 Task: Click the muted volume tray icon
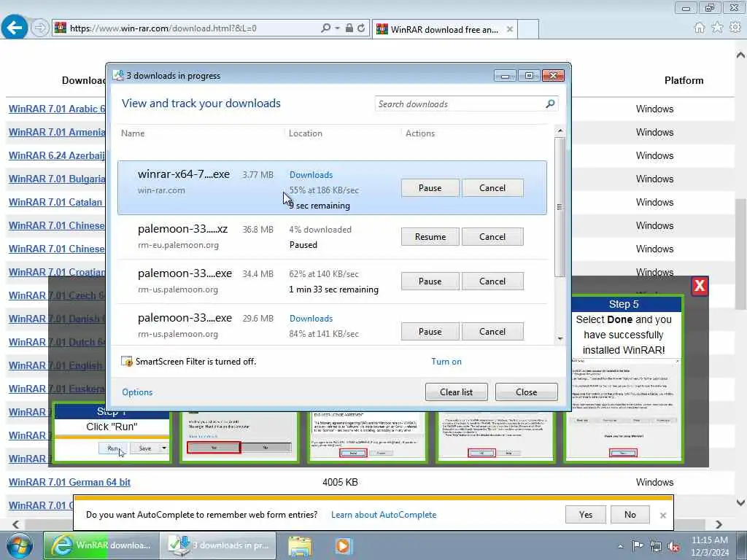(x=673, y=547)
